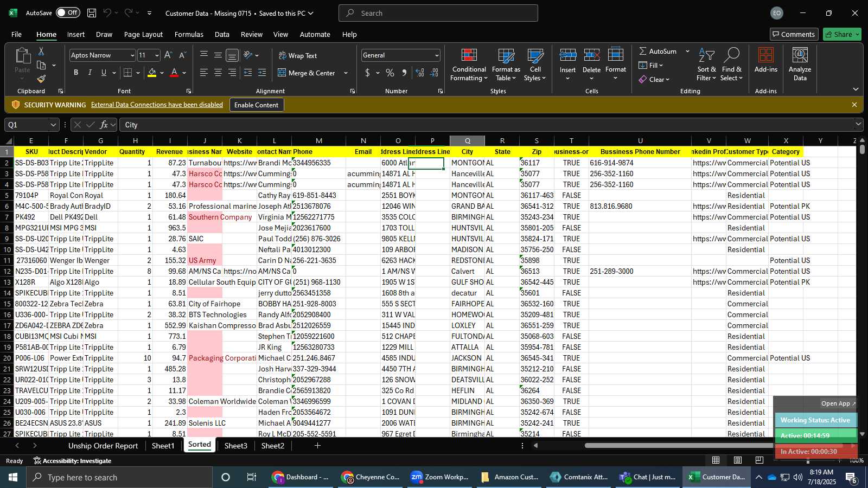Expand Merge & Center options arrow
868x488 pixels.
coord(346,73)
